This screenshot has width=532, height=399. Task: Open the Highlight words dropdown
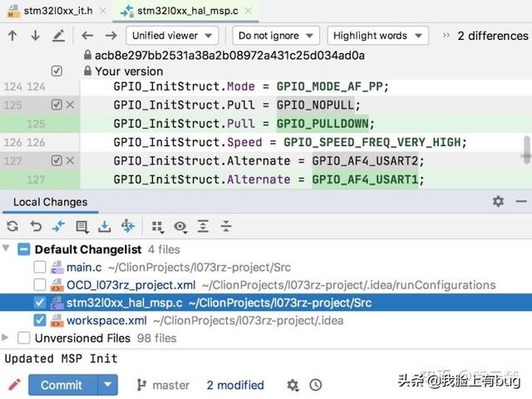pyautogui.click(x=377, y=35)
